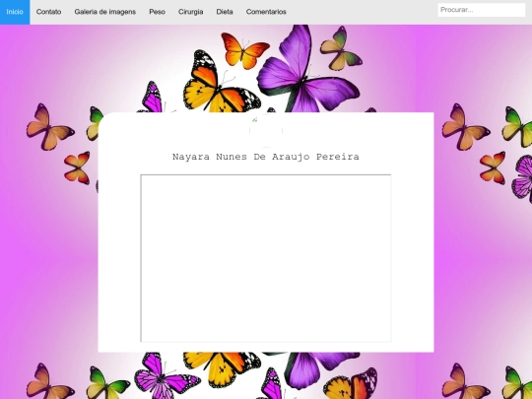Image resolution: width=532 pixels, height=399 pixels.
Task: Select the Peso nav link
Action: 157,12
